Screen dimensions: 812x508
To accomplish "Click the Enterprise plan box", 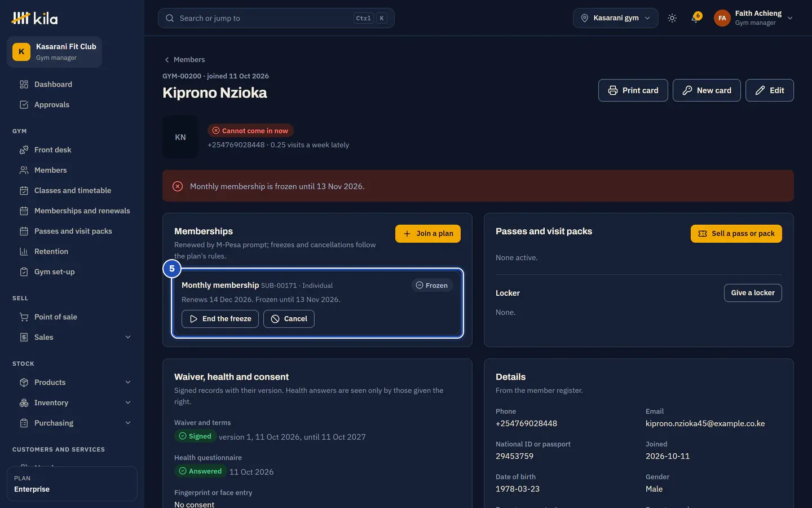I will pos(72,484).
